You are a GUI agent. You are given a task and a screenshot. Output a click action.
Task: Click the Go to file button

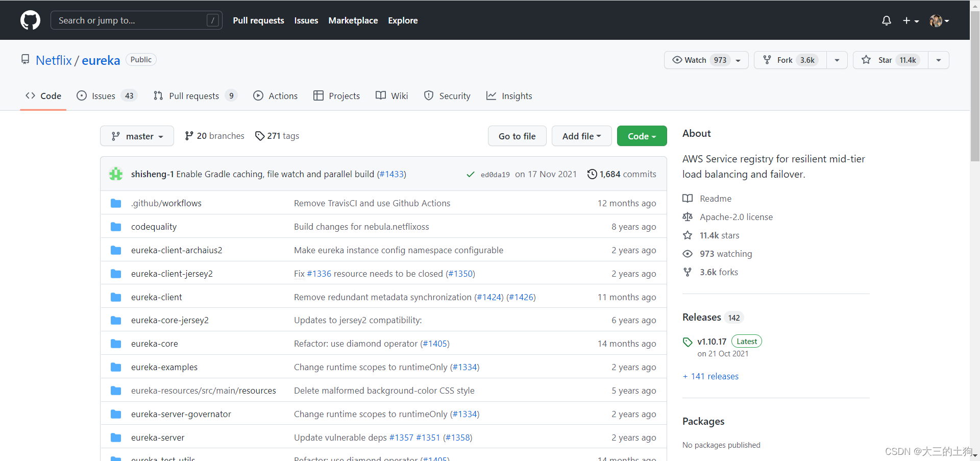point(517,136)
